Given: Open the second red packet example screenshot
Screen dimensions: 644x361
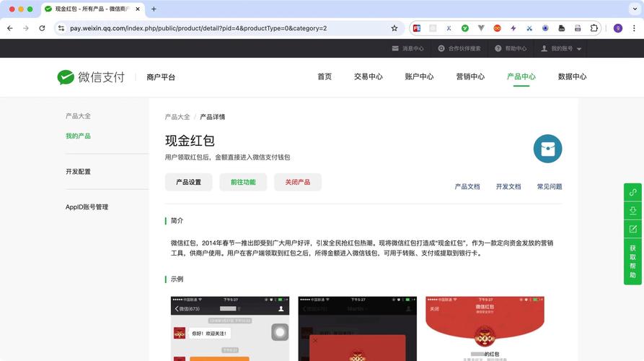Looking at the screenshot, I should [357, 329].
